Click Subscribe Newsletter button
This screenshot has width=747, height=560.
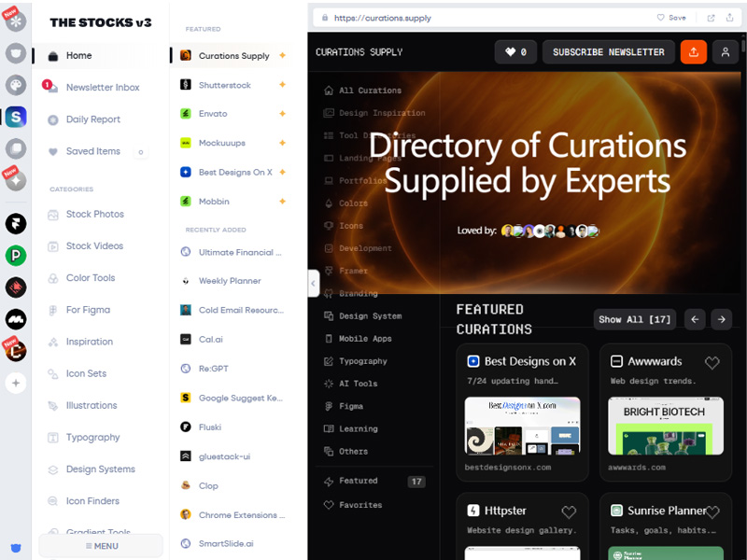point(608,52)
